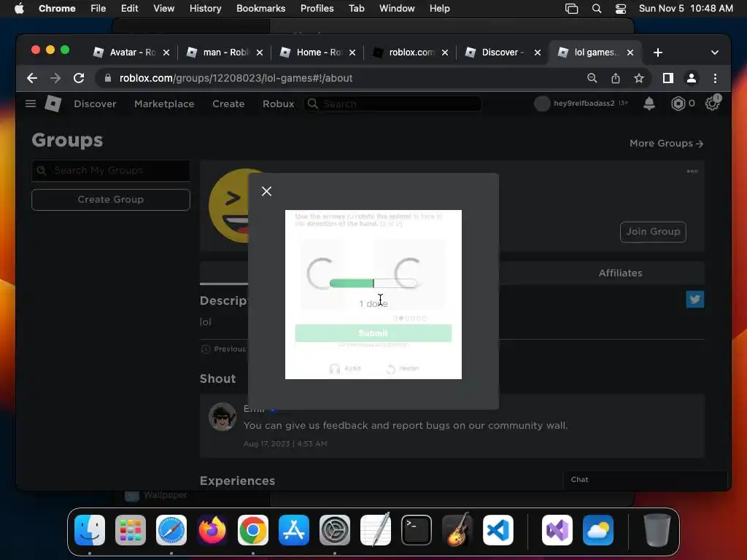
Task: Select the Audio challenge headphones icon
Action: click(x=334, y=368)
